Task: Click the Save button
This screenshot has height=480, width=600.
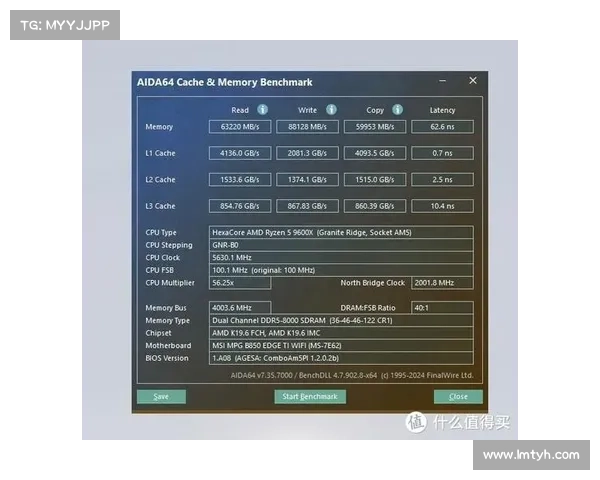Action: 161,397
